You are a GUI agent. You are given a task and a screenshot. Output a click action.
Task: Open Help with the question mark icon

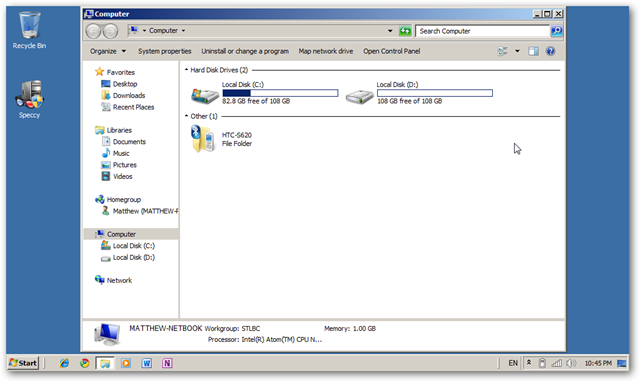pyautogui.click(x=550, y=51)
